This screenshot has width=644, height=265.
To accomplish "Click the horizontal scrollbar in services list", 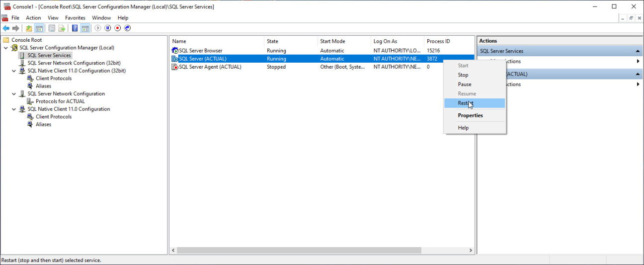I will pyautogui.click(x=298, y=251).
